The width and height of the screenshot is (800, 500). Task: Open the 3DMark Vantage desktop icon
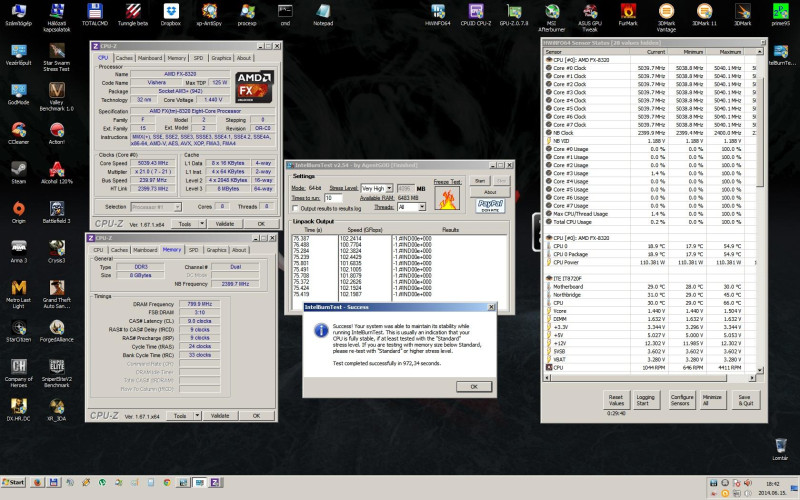[666, 17]
